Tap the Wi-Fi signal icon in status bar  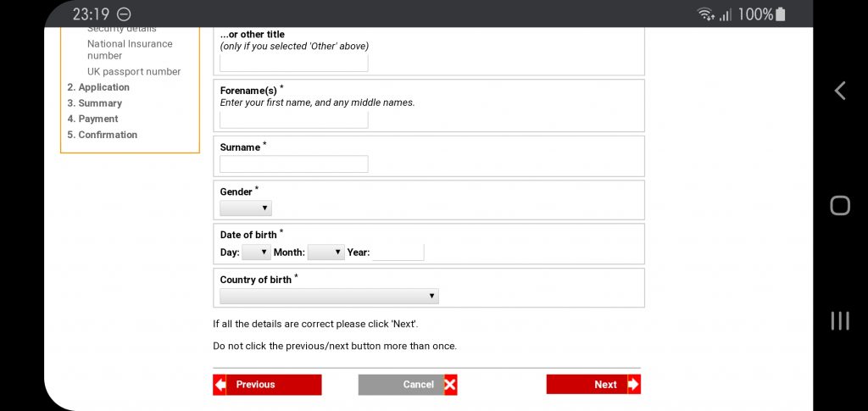click(705, 14)
